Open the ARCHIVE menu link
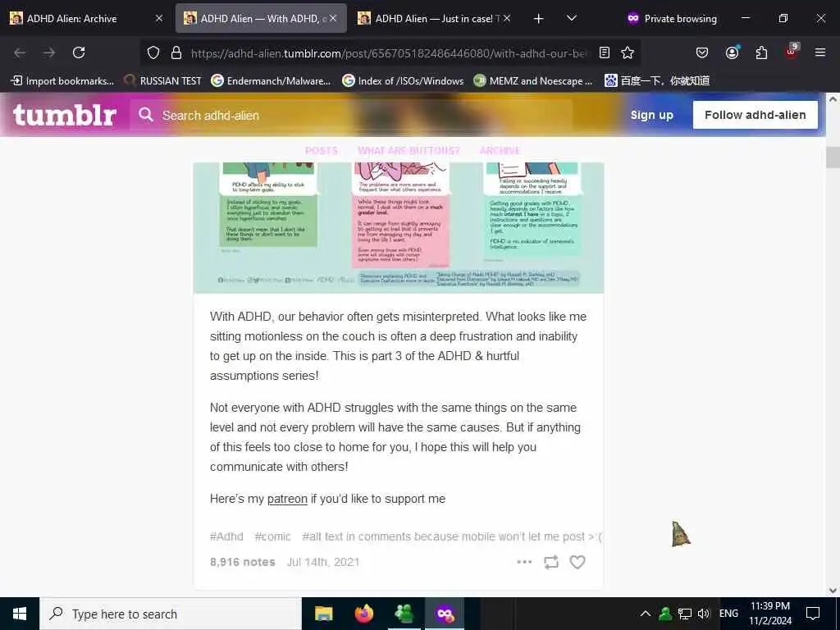This screenshot has width=840, height=630. click(500, 151)
